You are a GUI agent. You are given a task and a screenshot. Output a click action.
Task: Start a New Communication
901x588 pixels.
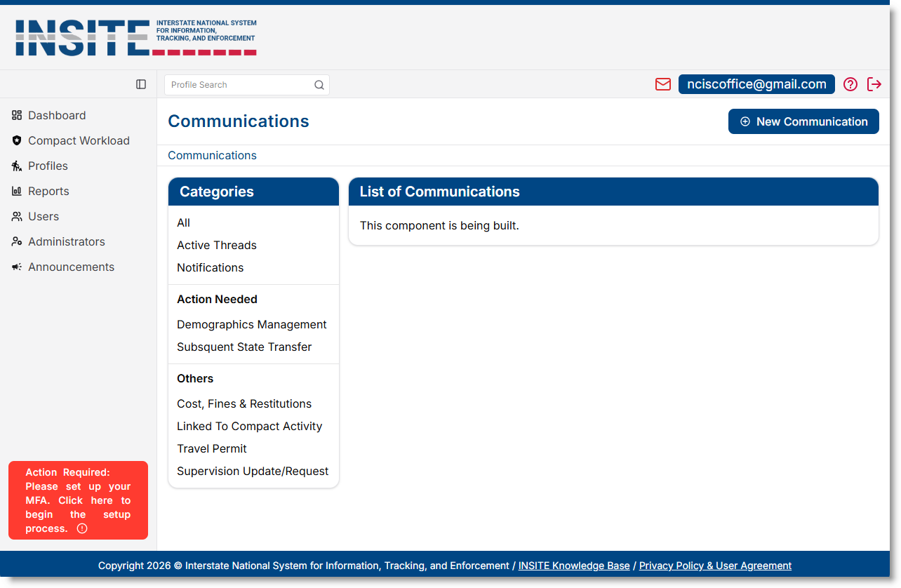tap(803, 121)
